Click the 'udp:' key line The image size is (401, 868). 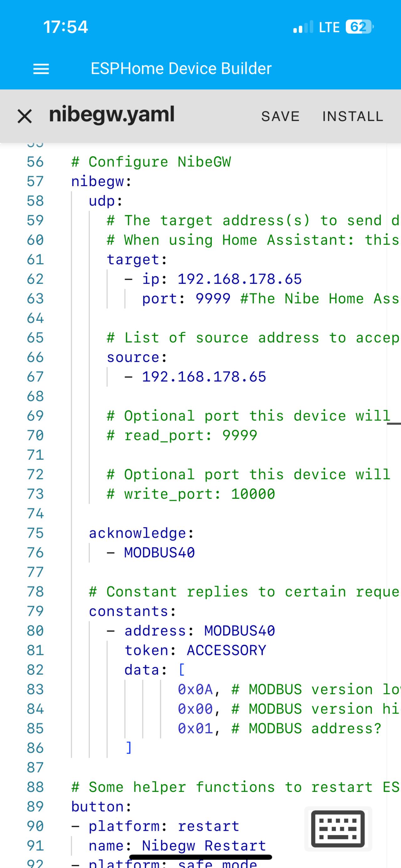[x=106, y=201]
